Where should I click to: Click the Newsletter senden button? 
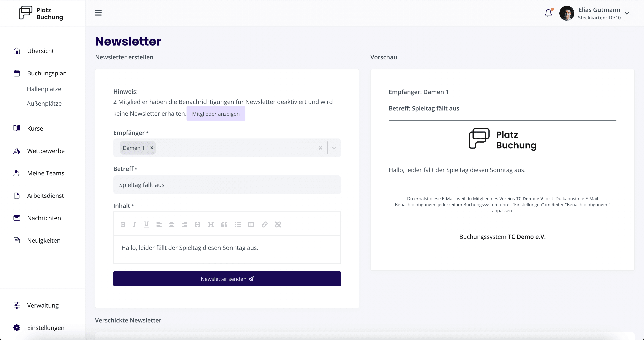point(227,279)
